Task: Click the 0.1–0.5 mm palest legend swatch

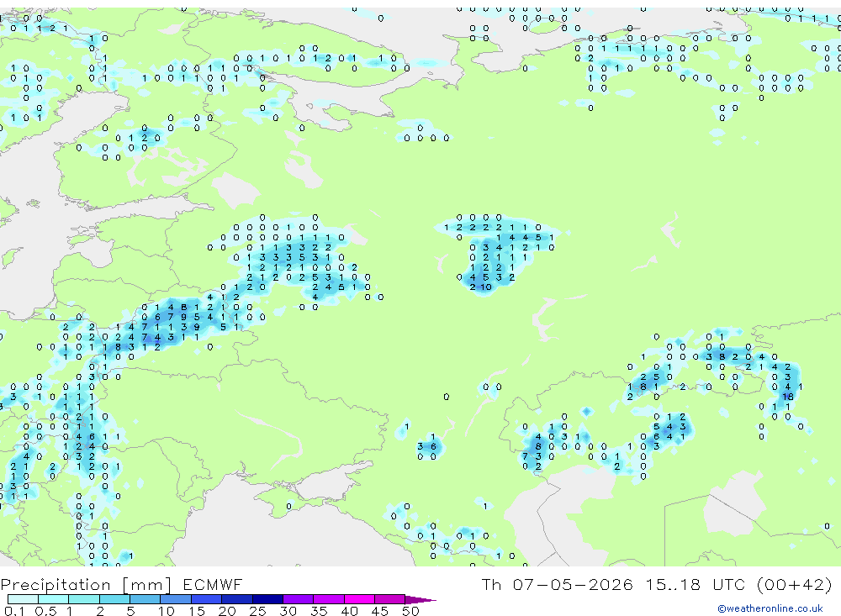Action: point(23,599)
